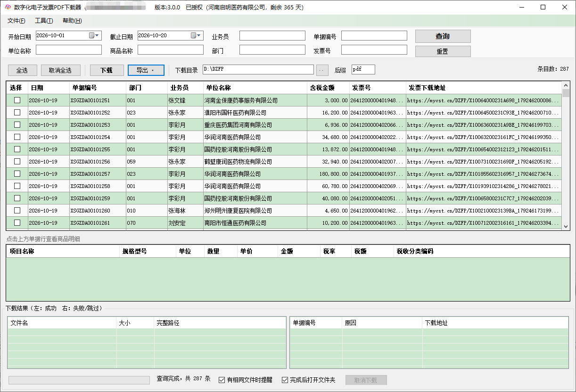576x392 pixels.
Task: Click scroll-down arrow of invoice table scrollbar
Action: 566,227
